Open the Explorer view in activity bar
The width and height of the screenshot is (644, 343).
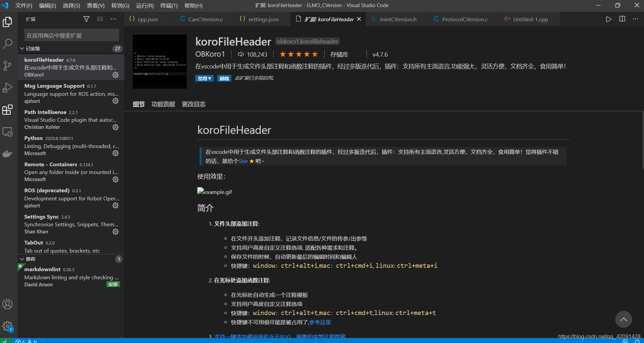coord(7,22)
